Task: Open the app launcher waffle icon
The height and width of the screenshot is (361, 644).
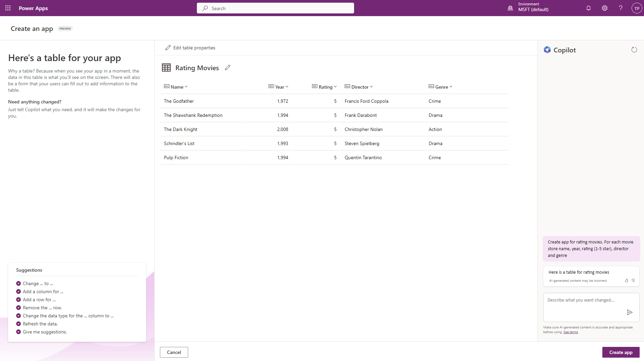Action: (x=8, y=8)
